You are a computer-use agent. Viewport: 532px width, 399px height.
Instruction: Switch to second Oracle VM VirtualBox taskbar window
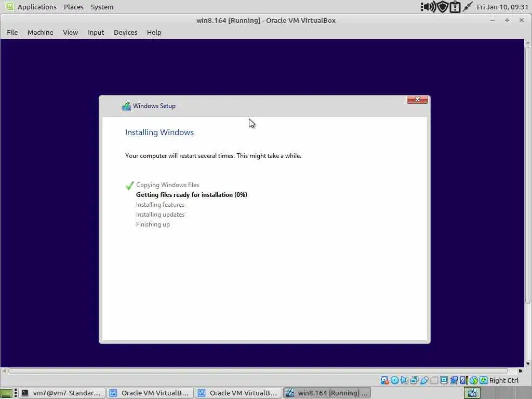tap(238, 393)
